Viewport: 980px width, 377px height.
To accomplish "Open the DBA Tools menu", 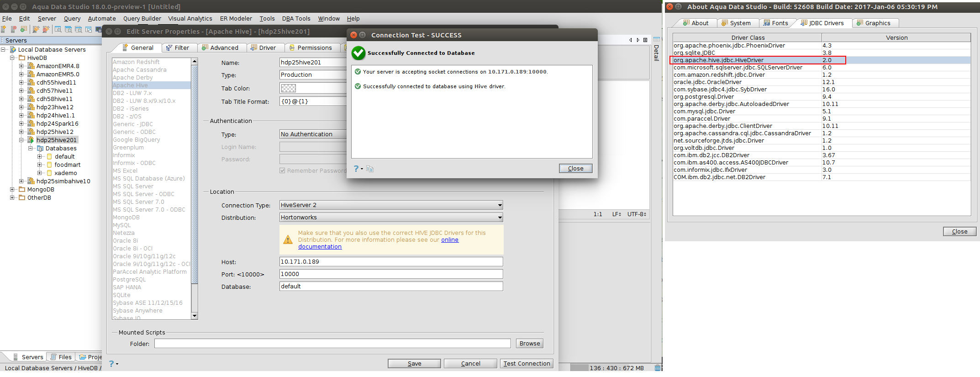I will (x=296, y=19).
